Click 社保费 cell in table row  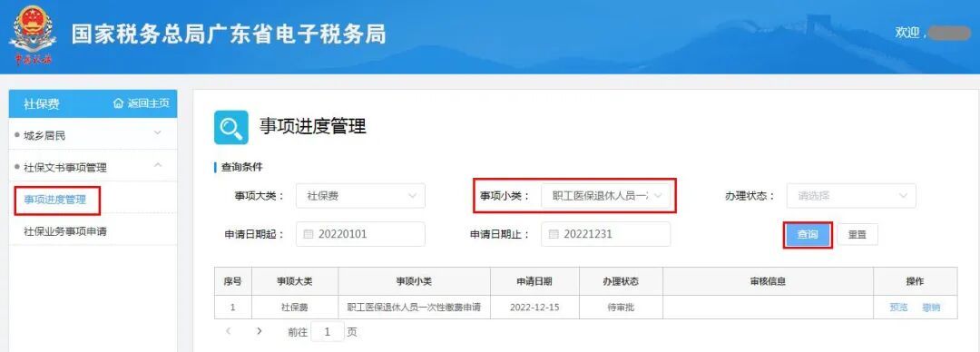tap(294, 307)
